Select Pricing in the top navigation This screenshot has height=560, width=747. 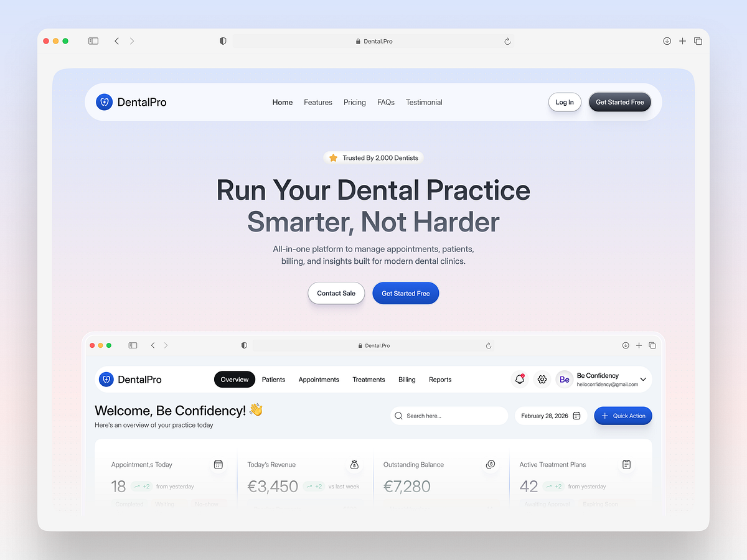pyautogui.click(x=354, y=102)
